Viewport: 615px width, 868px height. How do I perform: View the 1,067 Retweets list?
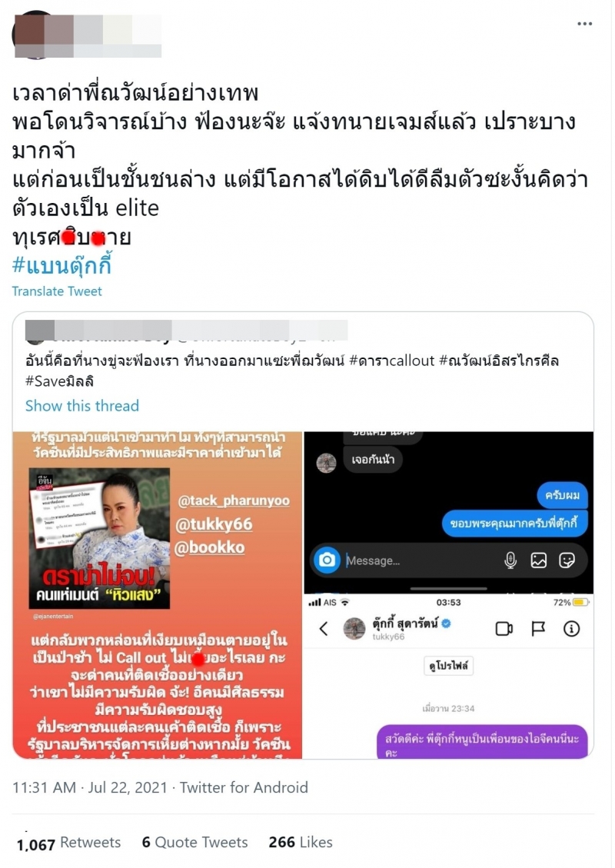tap(68, 843)
